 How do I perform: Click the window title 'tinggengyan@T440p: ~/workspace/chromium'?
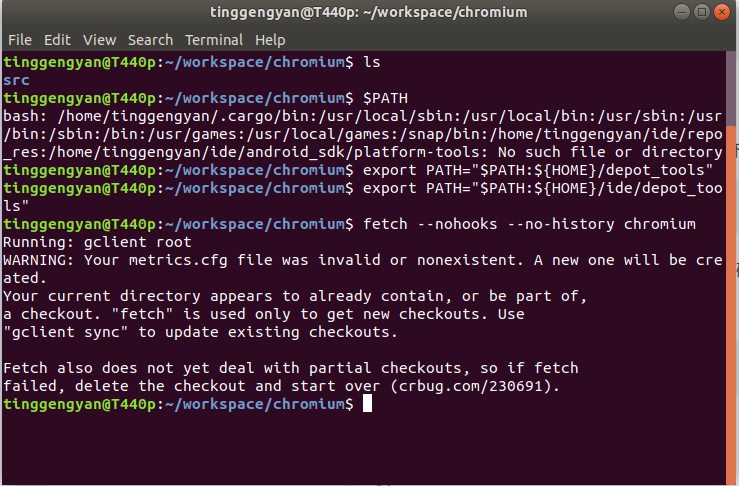(x=369, y=12)
